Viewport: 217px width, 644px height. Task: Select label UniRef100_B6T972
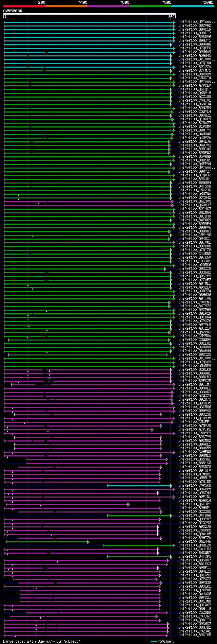click(195, 306)
